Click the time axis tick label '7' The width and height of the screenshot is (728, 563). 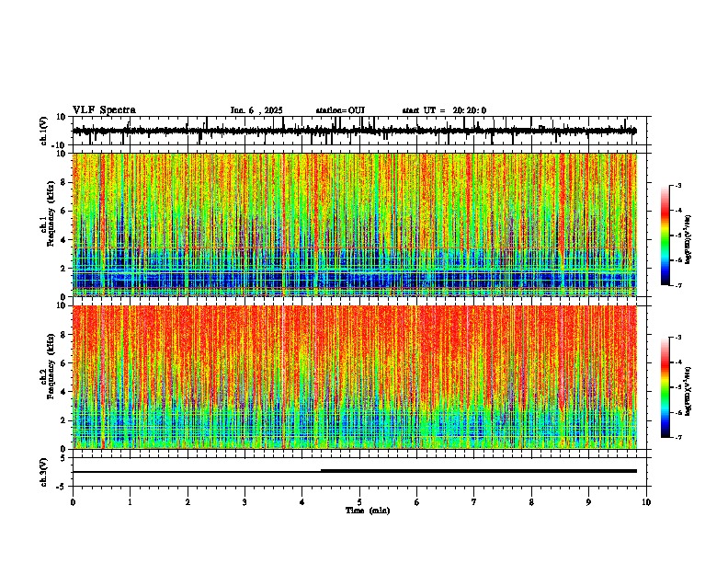(x=474, y=502)
